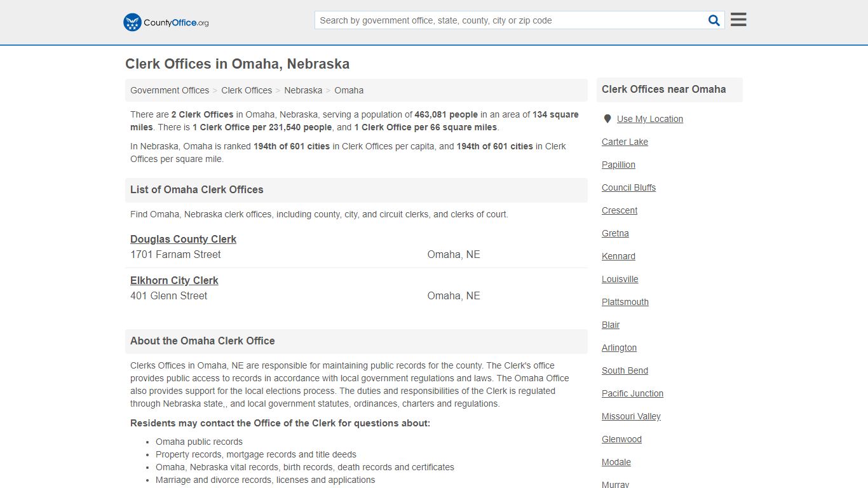The height and width of the screenshot is (488, 868).
Task: Click the page title Clerk Offices in Omaha
Action: 237,64
